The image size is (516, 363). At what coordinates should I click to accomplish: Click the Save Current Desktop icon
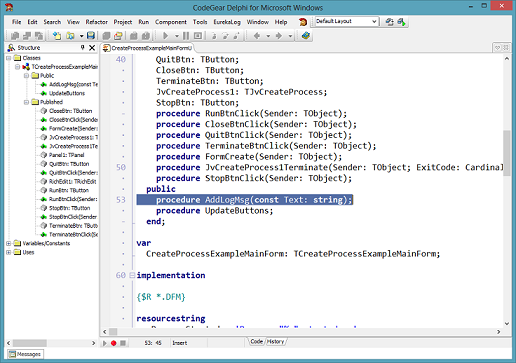[389, 22]
